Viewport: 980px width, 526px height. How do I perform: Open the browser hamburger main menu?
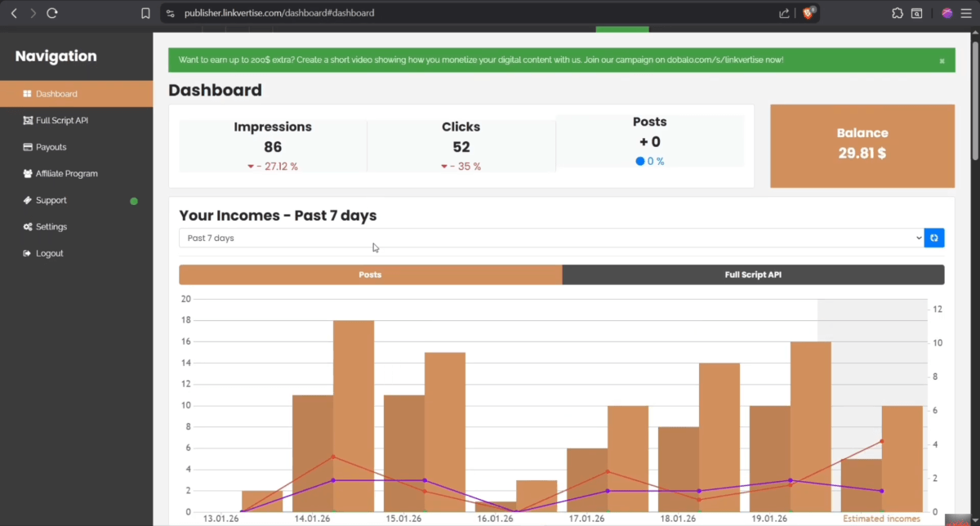click(x=968, y=13)
